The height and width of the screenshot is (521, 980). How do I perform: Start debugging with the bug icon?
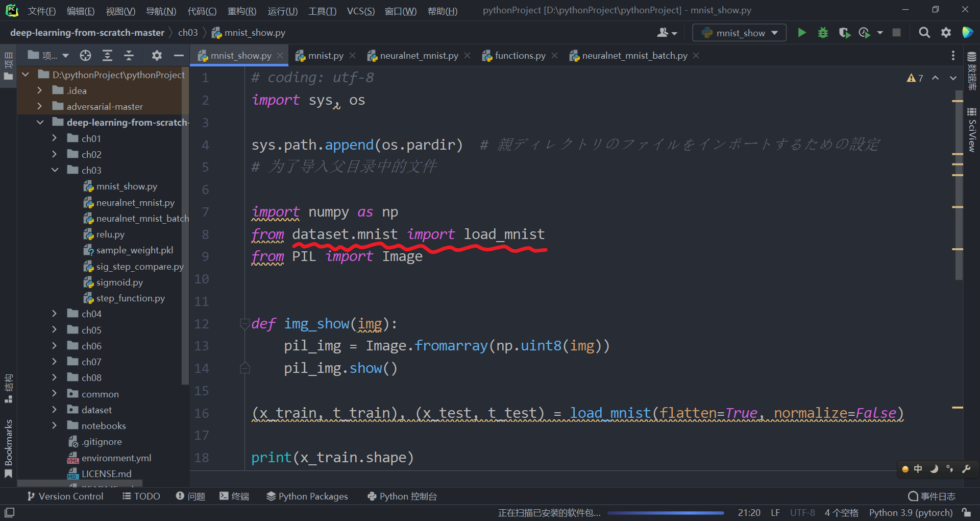click(823, 33)
